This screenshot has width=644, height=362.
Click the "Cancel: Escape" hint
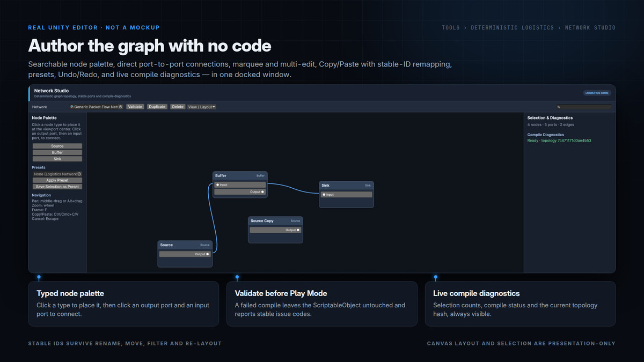click(45, 219)
